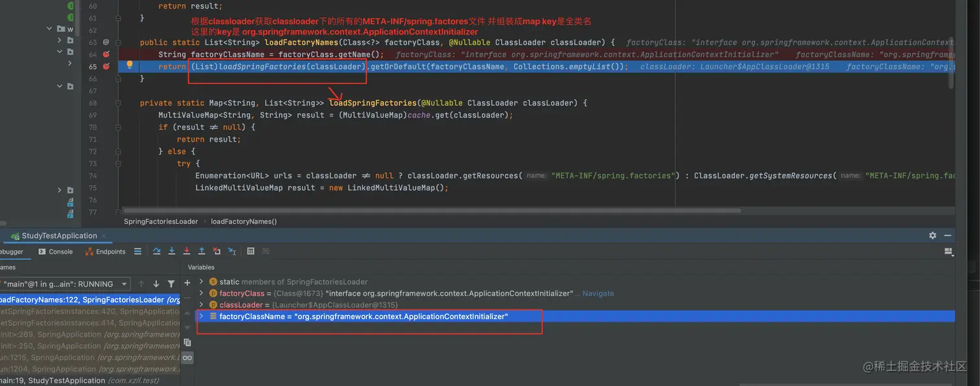The image size is (980, 386).
Task: Expand the bottom collapsed folder in project tree
Action: [60, 190]
